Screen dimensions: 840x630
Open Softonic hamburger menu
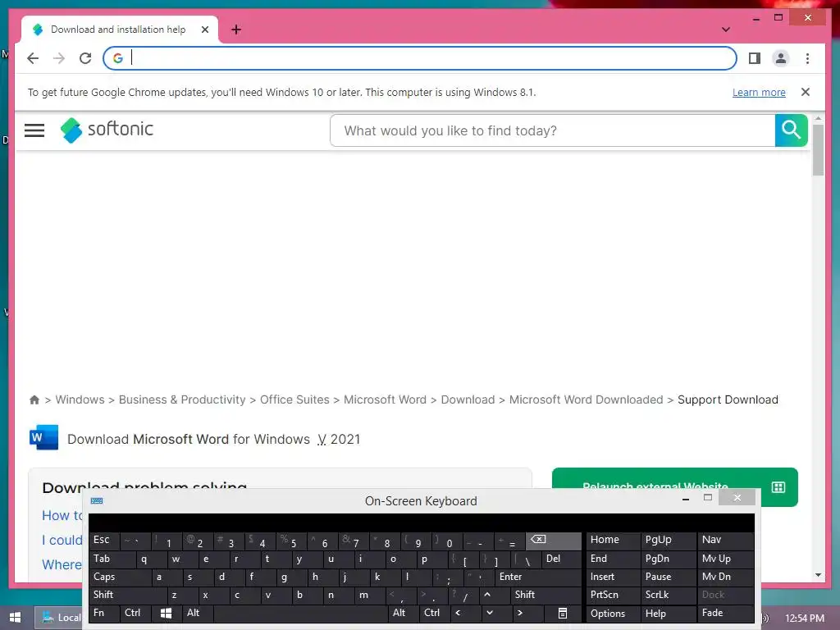tap(34, 130)
